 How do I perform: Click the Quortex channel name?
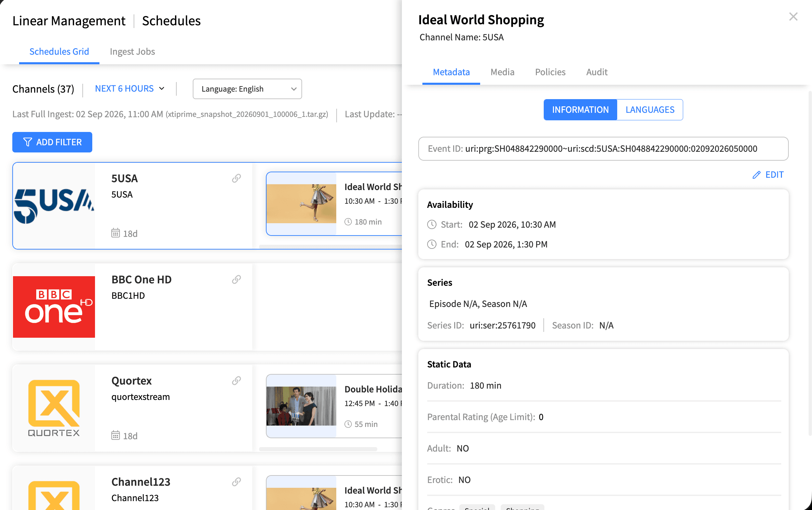click(132, 380)
